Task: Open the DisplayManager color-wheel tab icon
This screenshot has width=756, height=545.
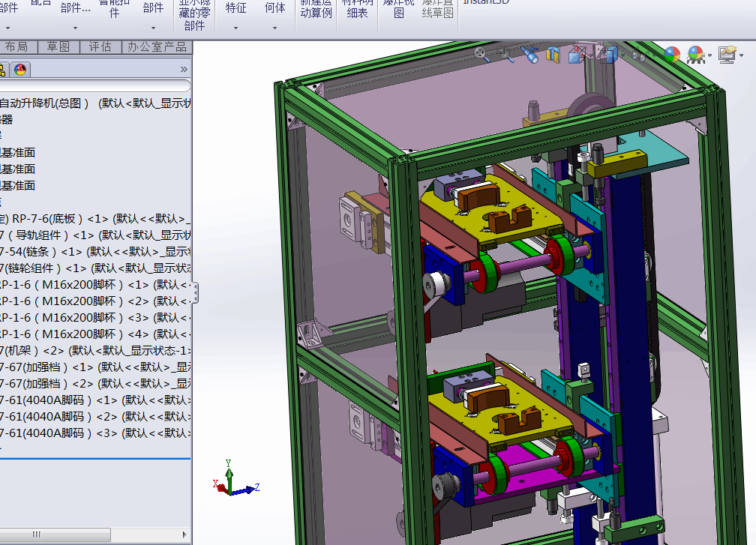Action: 20,70
